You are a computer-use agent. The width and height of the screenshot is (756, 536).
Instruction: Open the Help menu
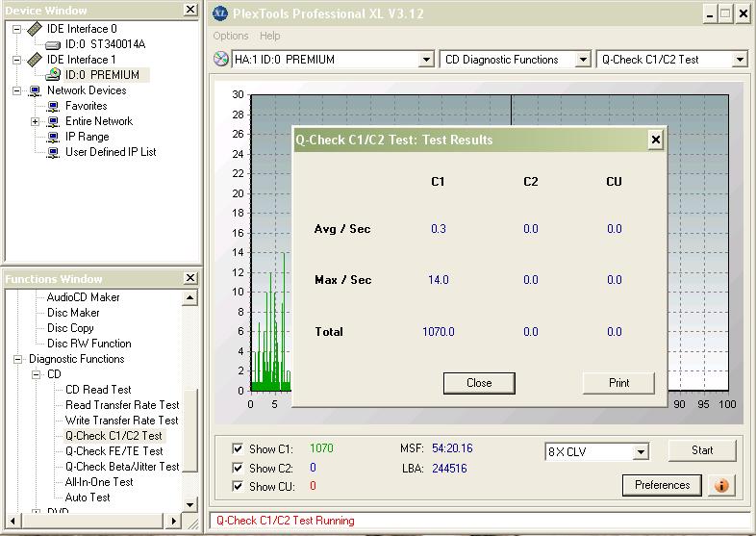point(269,37)
